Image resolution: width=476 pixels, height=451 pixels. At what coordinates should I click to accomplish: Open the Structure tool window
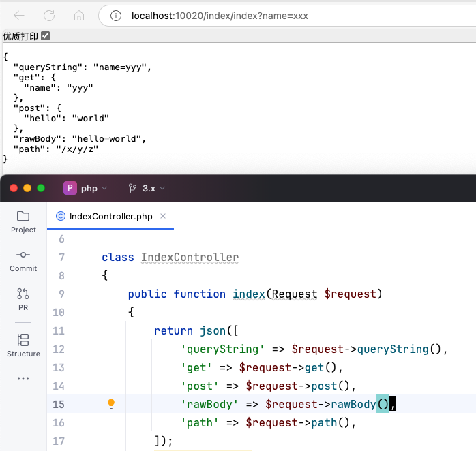[23, 345]
